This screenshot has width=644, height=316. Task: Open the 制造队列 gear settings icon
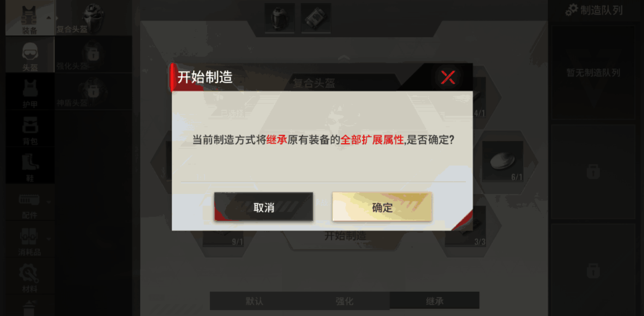point(572,10)
